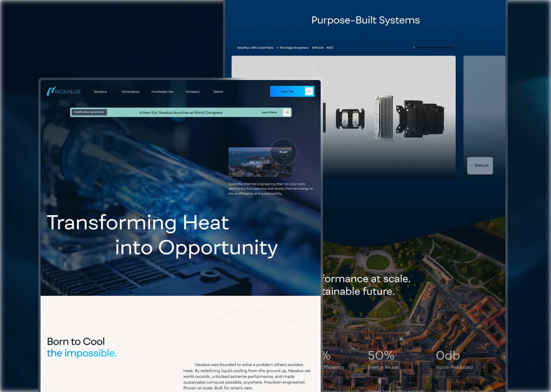Viewport: 551px width, 392px height.
Task: Click the 'Transforming Heat' headline
Action: [x=138, y=223]
